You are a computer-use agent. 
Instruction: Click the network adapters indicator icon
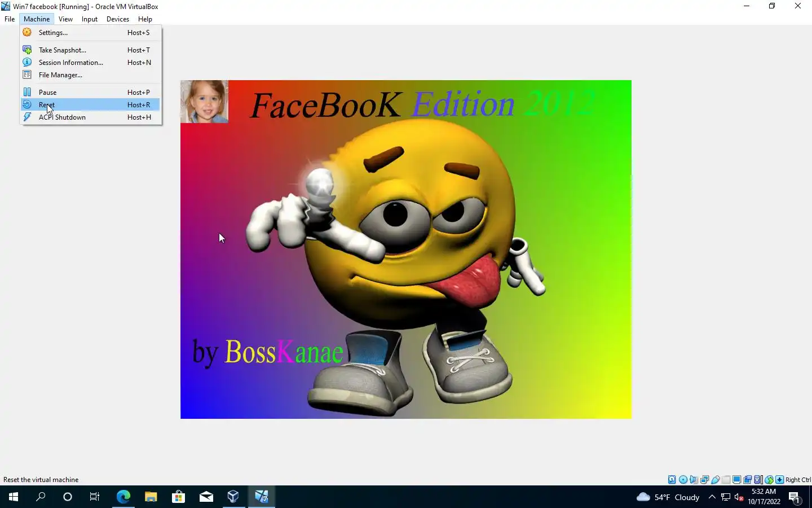pyautogui.click(x=704, y=480)
